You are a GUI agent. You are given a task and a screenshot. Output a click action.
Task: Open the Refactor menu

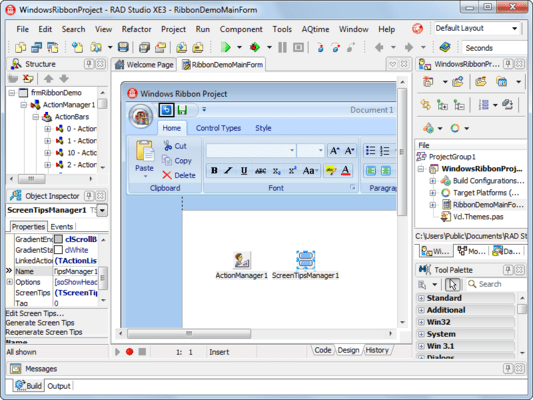136,29
